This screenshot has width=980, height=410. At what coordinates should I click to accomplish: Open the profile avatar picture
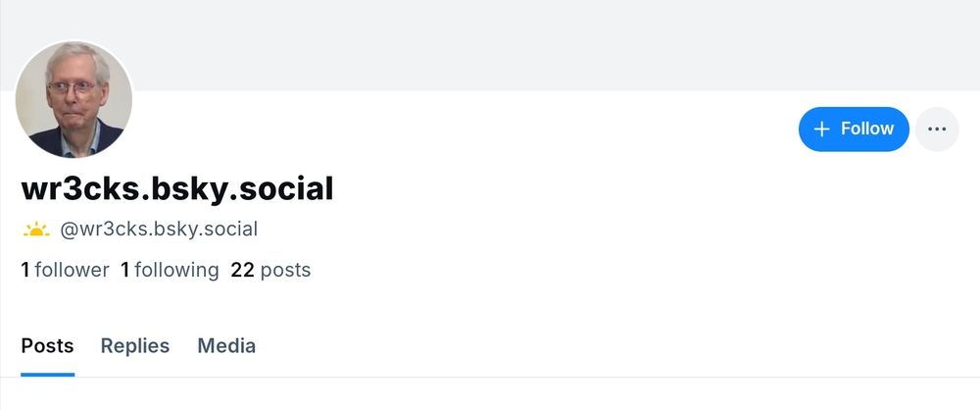[74, 100]
